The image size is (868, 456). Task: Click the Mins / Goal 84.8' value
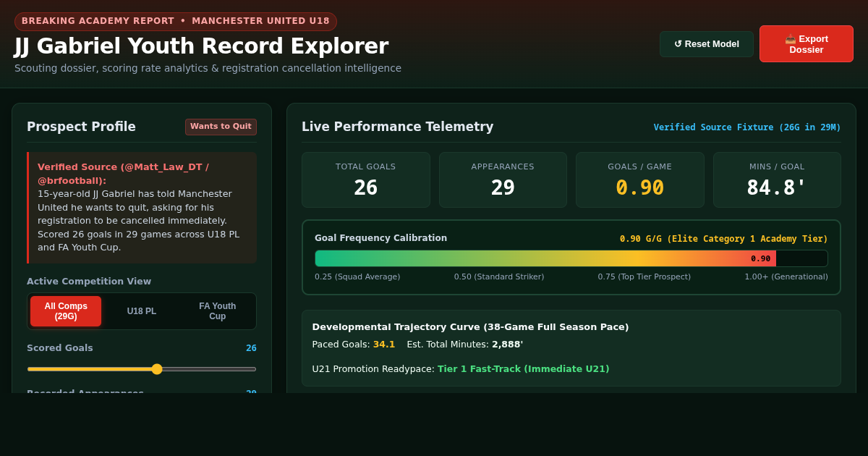pos(777,187)
